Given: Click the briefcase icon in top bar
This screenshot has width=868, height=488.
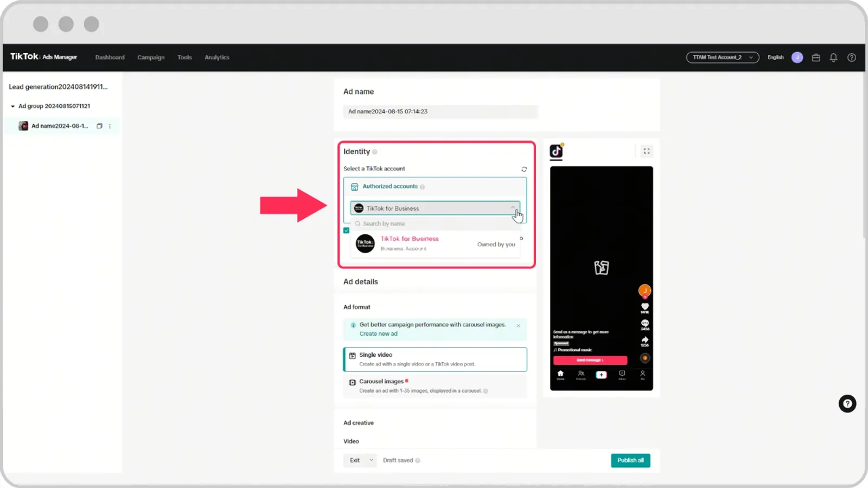Looking at the screenshot, I should 816,57.
